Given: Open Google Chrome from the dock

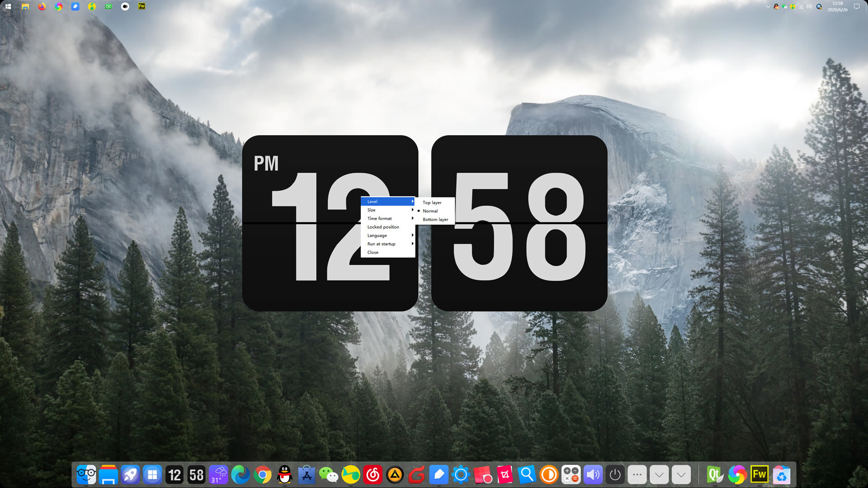Looking at the screenshot, I should 262,475.
